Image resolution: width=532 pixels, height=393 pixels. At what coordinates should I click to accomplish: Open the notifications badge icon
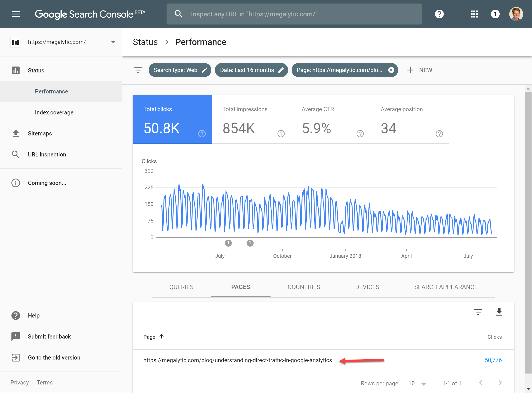(x=495, y=14)
